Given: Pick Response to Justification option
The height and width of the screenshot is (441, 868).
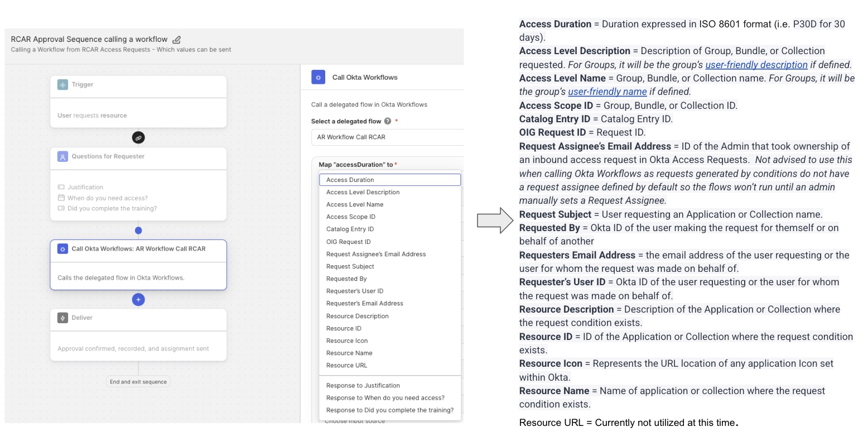Looking at the screenshot, I should tap(363, 386).
